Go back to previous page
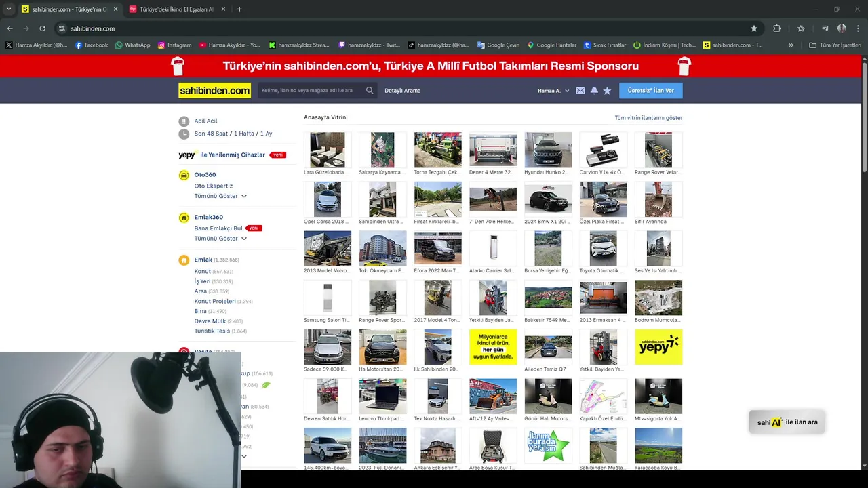 [9, 28]
